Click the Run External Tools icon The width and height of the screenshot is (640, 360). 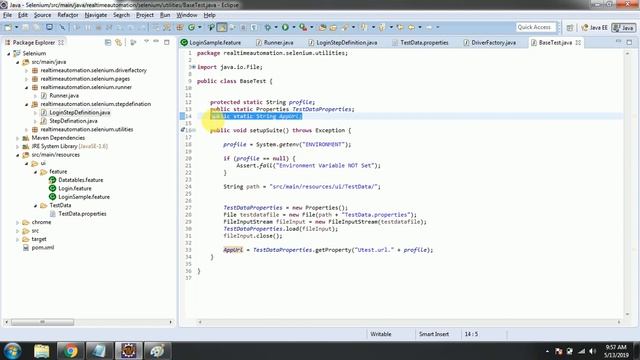coord(303,27)
